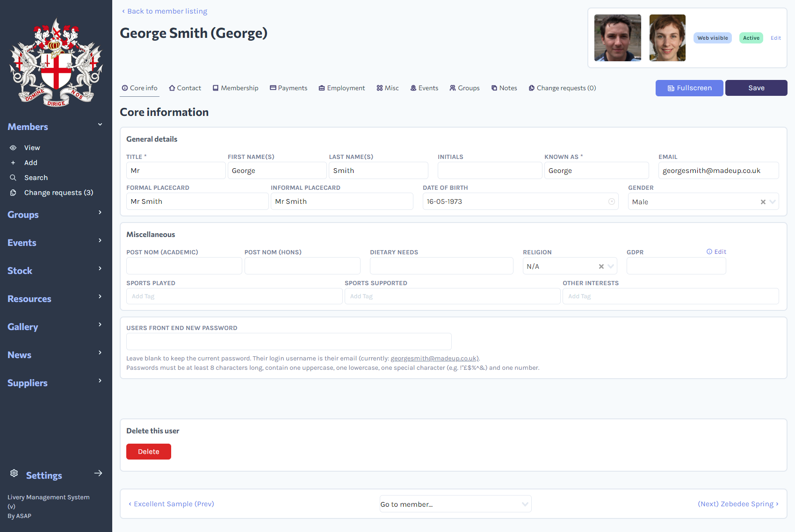Viewport: 795px width, 532px height.
Task: Clear the Gender field with the X
Action: click(x=762, y=201)
